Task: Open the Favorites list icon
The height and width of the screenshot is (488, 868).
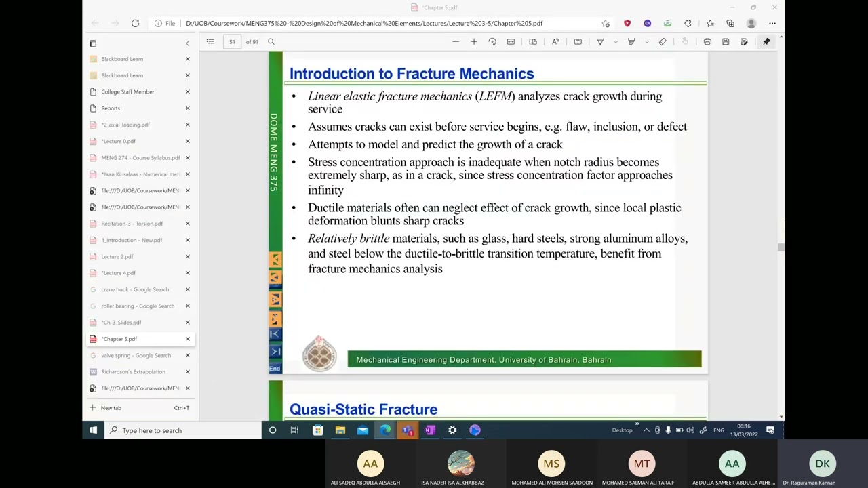Action: 710,23
